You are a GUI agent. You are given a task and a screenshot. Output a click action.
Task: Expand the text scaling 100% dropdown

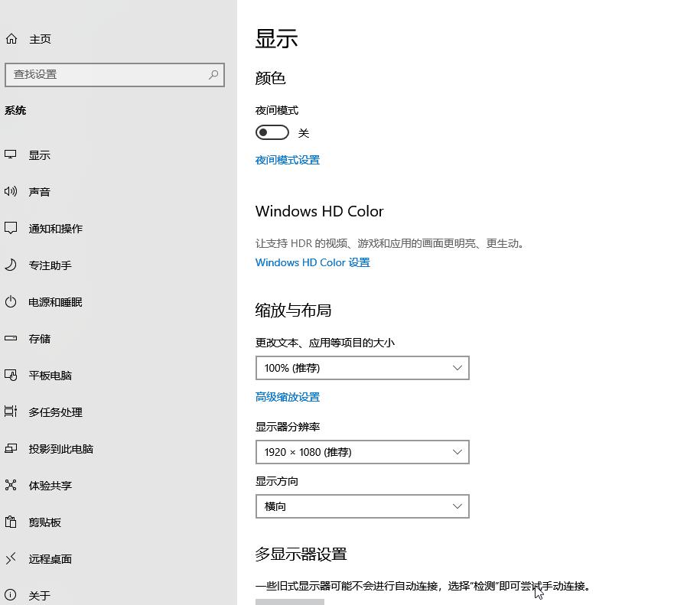pos(362,368)
